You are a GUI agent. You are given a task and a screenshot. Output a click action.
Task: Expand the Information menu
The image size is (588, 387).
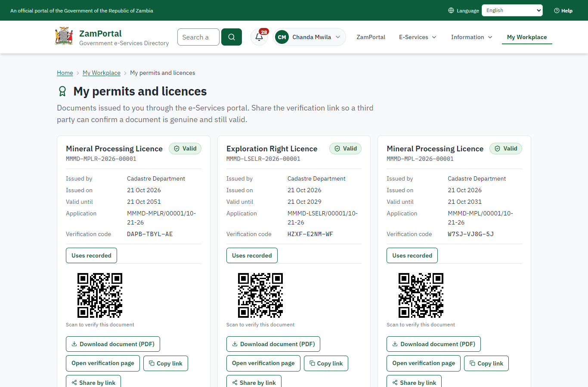(471, 37)
